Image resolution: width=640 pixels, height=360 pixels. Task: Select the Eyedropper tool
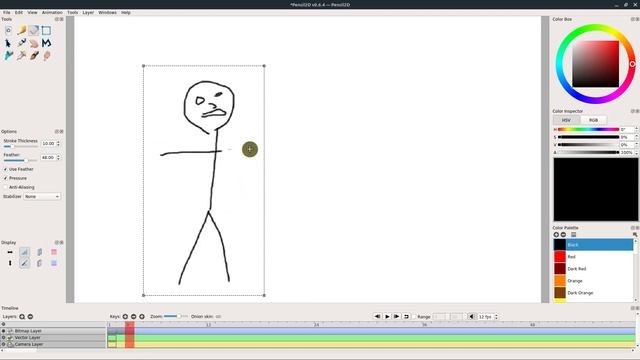click(22, 55)
